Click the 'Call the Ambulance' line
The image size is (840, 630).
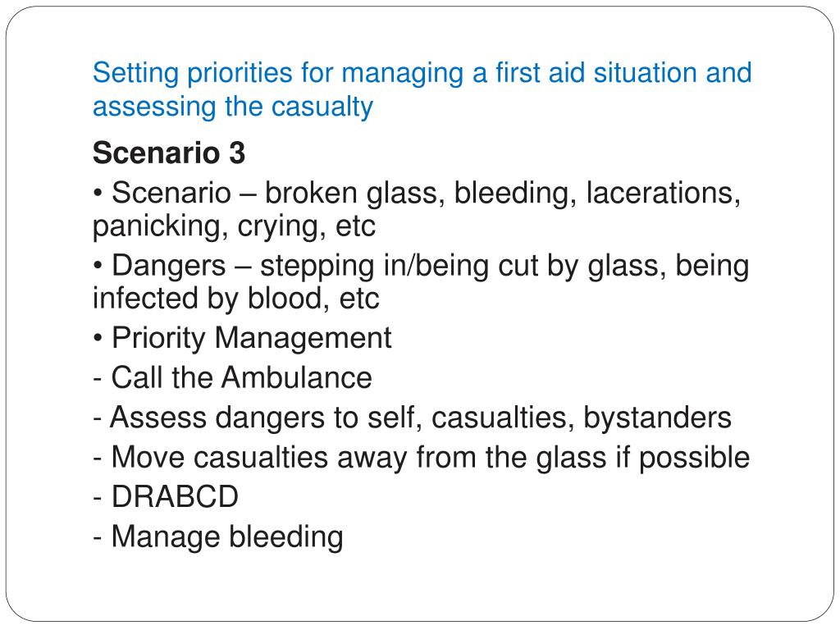pyautogui.click(x=232, y=377)
